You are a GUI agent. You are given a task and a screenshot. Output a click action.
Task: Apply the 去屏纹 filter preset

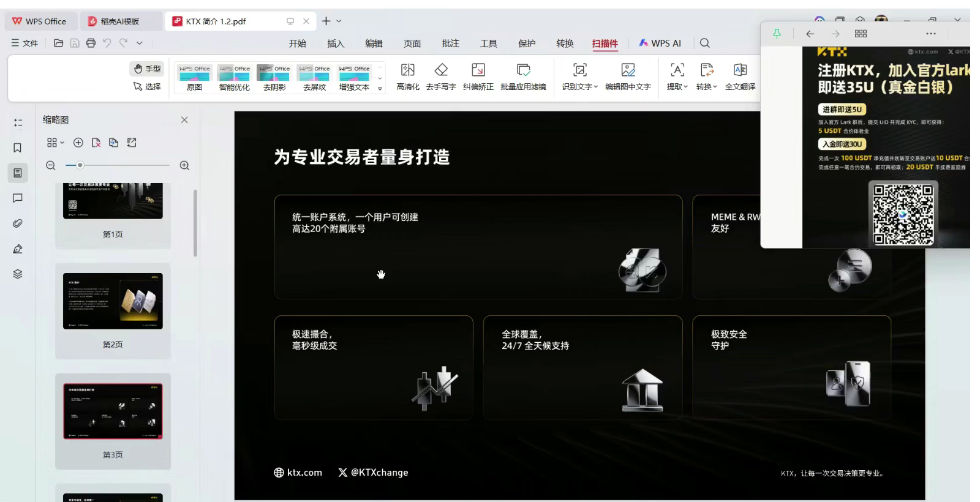pyautogui.click(x=314, y=78)
